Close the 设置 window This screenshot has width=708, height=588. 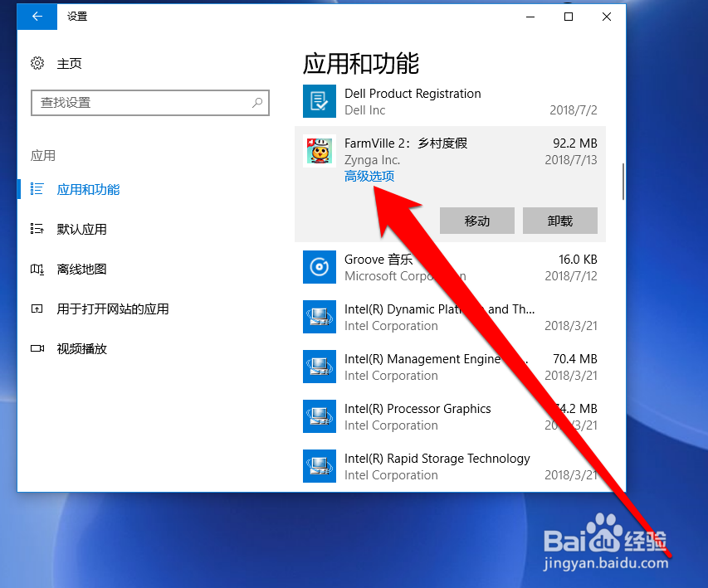pyautogui.click(x=607, y=17)
